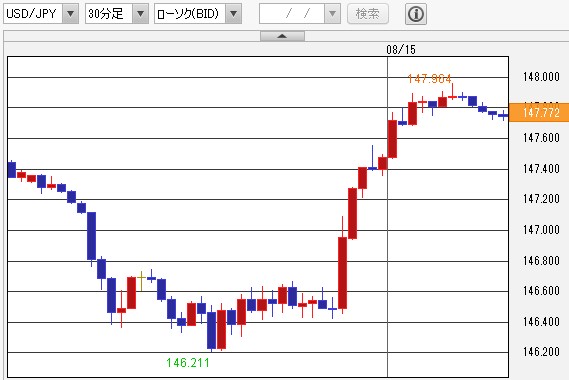Click the 検索 search button
Screen dimensions: 569x380
tap(368, 14)
